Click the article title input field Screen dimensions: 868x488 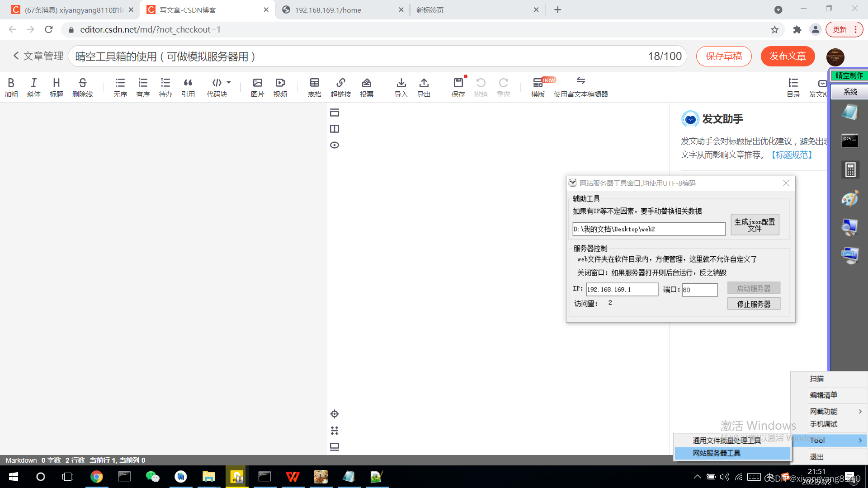coord(377,56)
